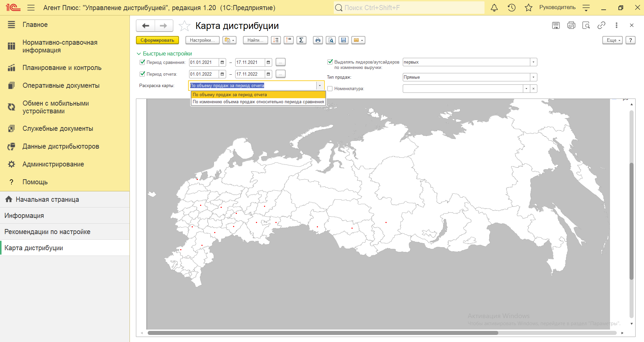
Task: Open Номенклатура field dropdown arrow
Action: click(526, 89)
